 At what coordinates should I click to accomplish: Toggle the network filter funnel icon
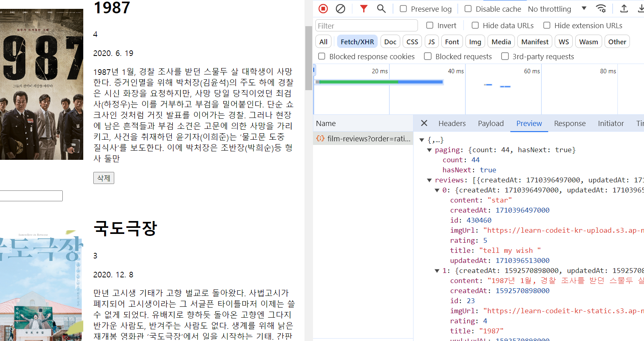[364, 8]
